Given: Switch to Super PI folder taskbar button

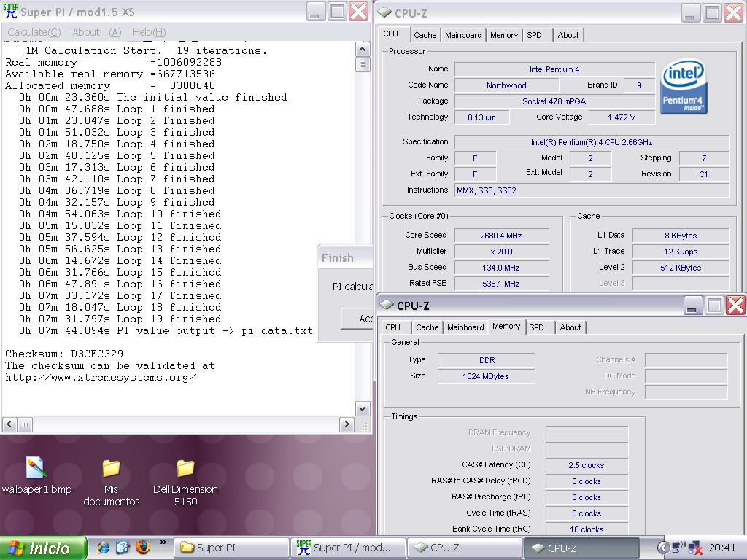Looking at the screenshot, I should pyautogui.click(x=232, y=548).
